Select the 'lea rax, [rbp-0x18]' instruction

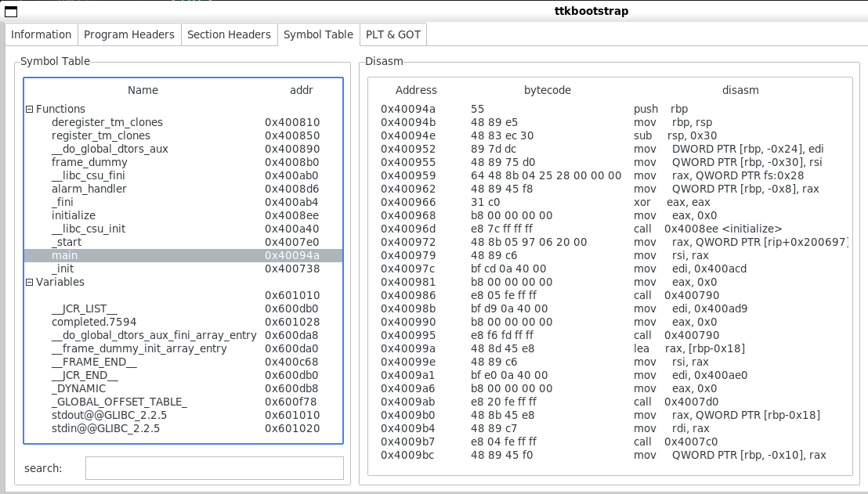610,348
